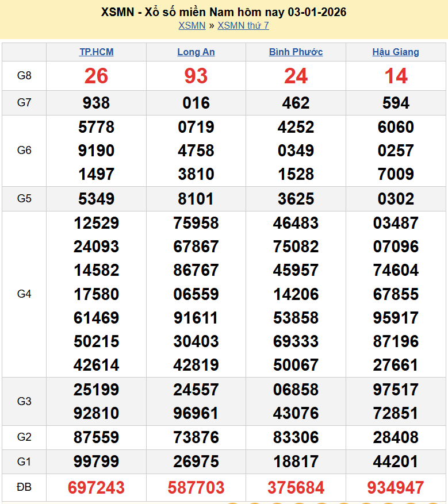448x504 pixels.
Task: Select the ĐB row label cell
Action: coord(24,487)
